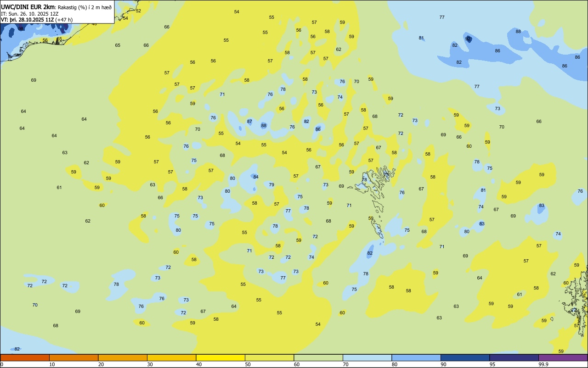
Task: Click the legend tick label 20
Action: [101, 365]
